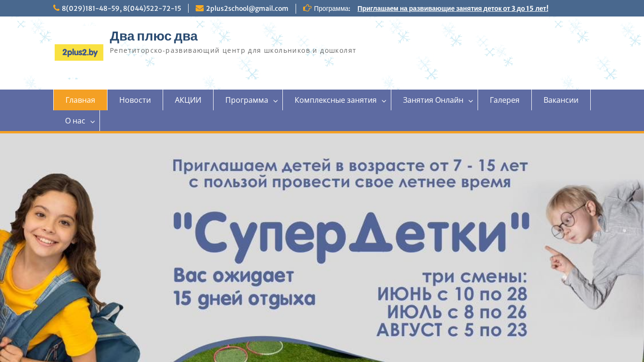The width and height of the screenshot is (644, 362).
Task: Open the Комплексные занятия menu item
Action: point(336,100)
